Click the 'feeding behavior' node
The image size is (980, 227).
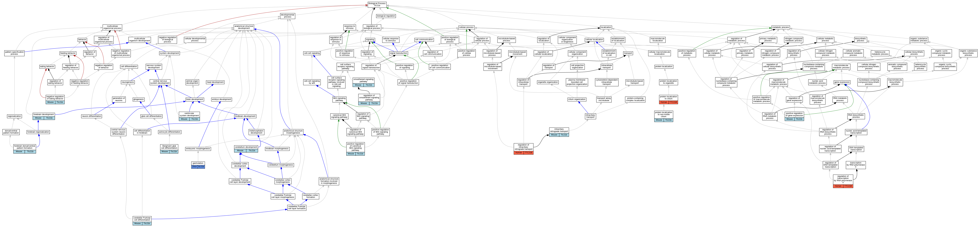click(x=68, y=53)
